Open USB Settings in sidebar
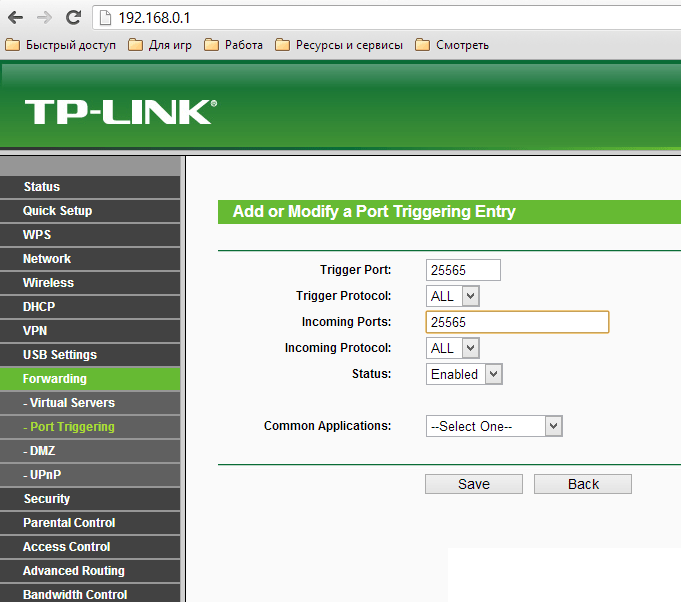The height and width of the screenshot is (602, 681). click(x=90, y=355)
